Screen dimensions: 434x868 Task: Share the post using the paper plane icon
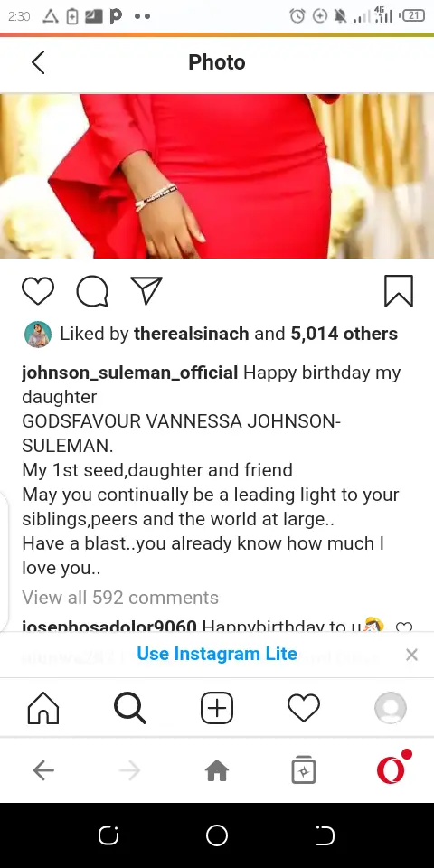point(146,290)
